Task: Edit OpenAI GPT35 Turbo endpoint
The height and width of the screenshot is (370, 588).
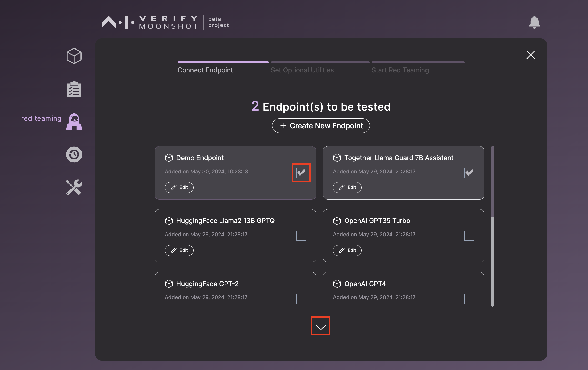Action: (x=347, y=250)
